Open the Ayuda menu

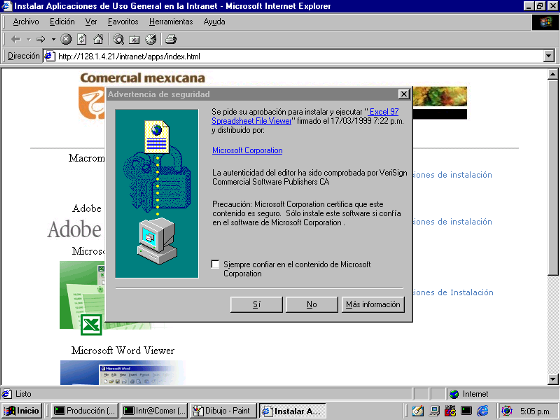click(x=214, y=22)
